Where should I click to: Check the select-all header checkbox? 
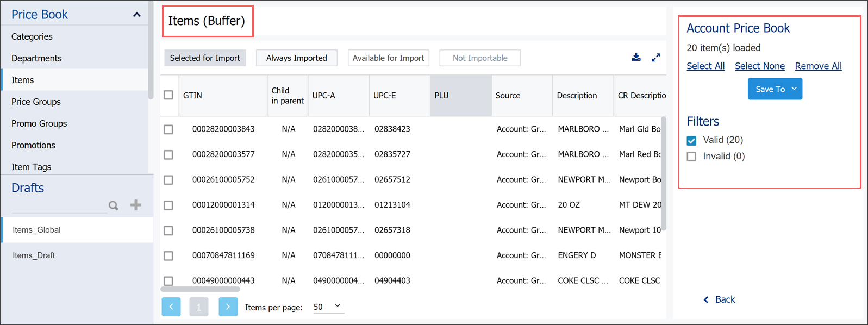coord(168,95)
